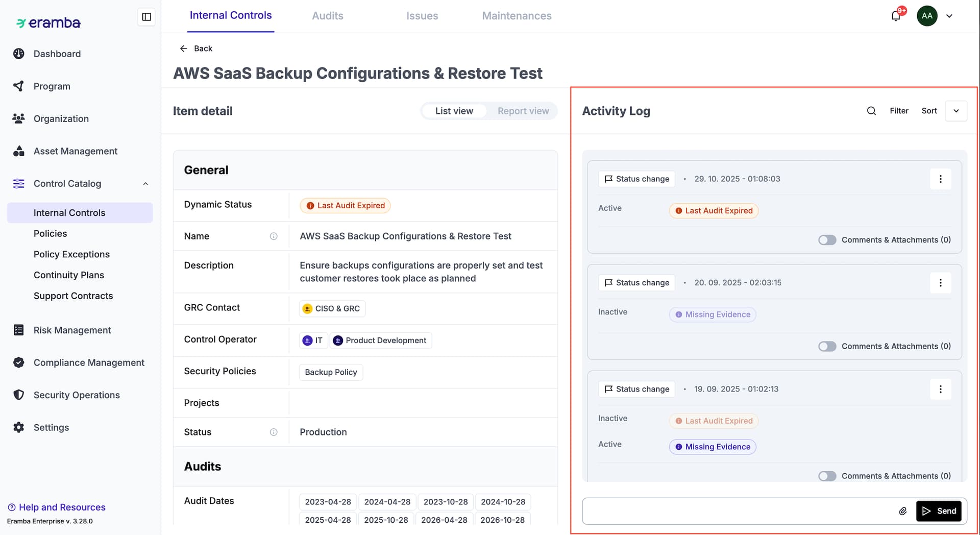Open the user account dropdown arrow
The image size is (980, 535).
click(949, 16)
